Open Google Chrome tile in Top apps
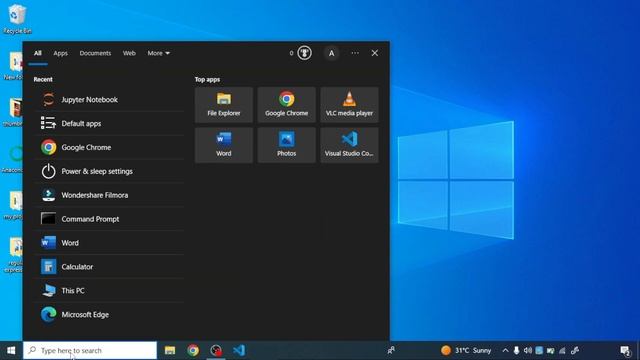The image size is (640, 360). (287, 104)
